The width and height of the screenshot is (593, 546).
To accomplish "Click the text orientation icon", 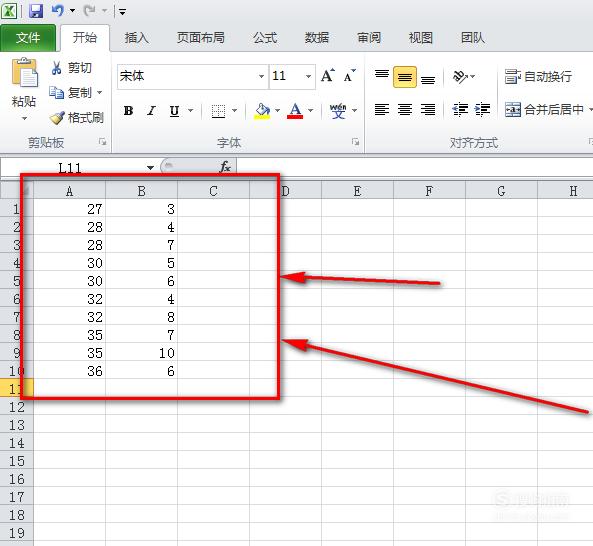I will point(460,77).
